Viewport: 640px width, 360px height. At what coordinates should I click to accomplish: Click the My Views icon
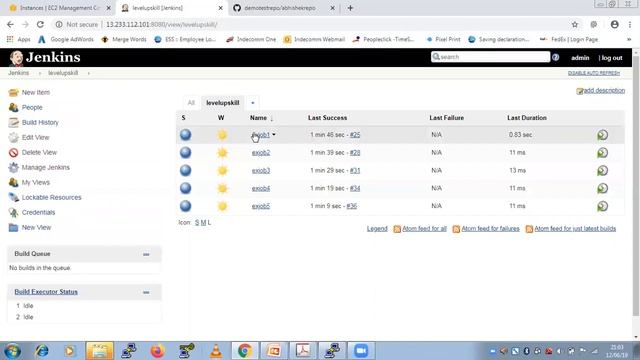pyautogui.click(x=13, y=182)
